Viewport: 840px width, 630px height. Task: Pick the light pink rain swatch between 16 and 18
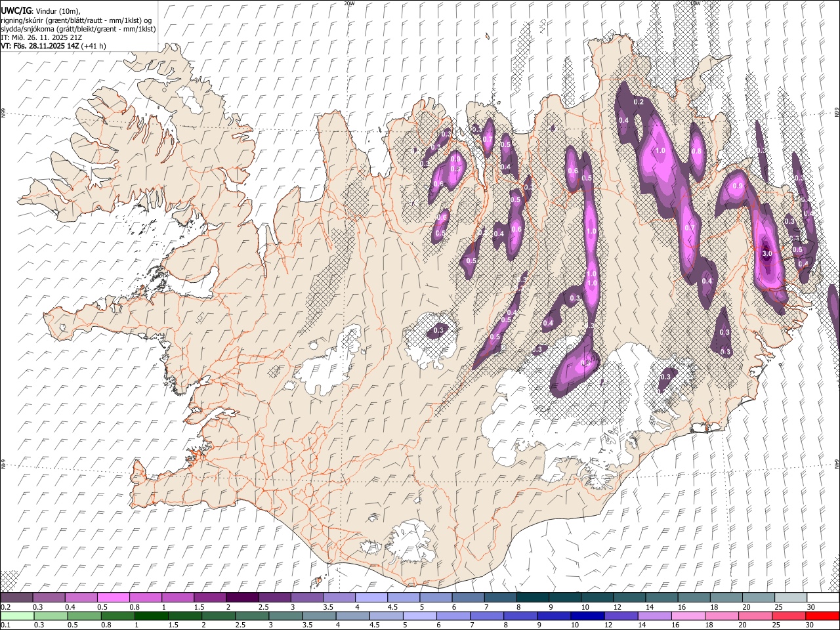pyautogui.click(x=688, y=616)
